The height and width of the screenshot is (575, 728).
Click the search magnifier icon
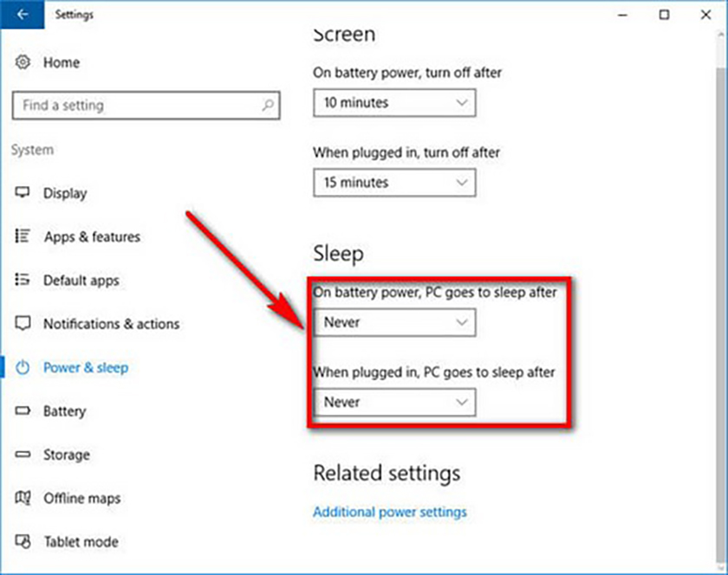[268, 106]
